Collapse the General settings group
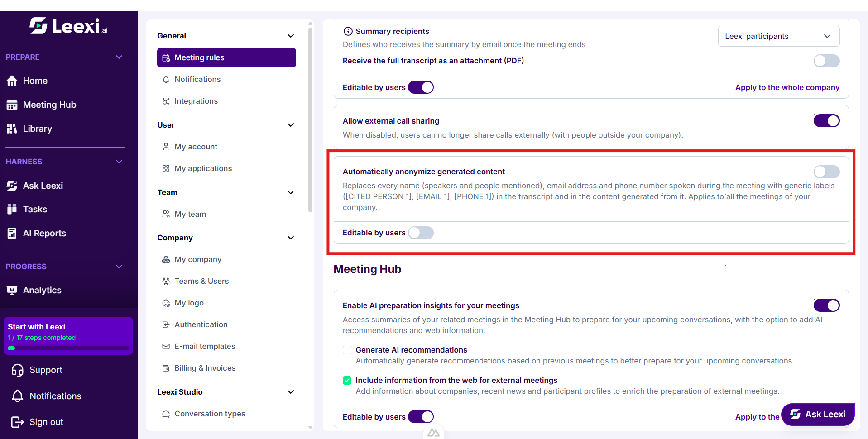 point(291,36)
